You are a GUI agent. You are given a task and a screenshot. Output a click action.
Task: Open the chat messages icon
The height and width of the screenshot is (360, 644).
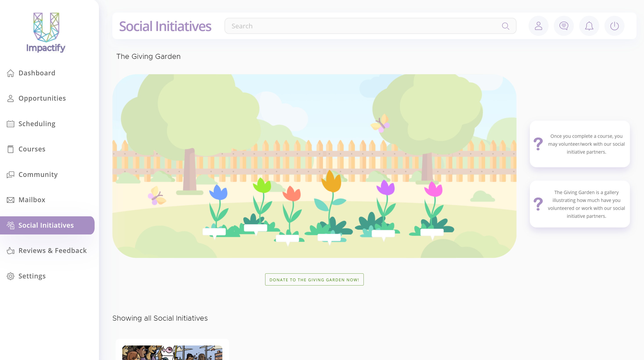[x=563, y=26]
